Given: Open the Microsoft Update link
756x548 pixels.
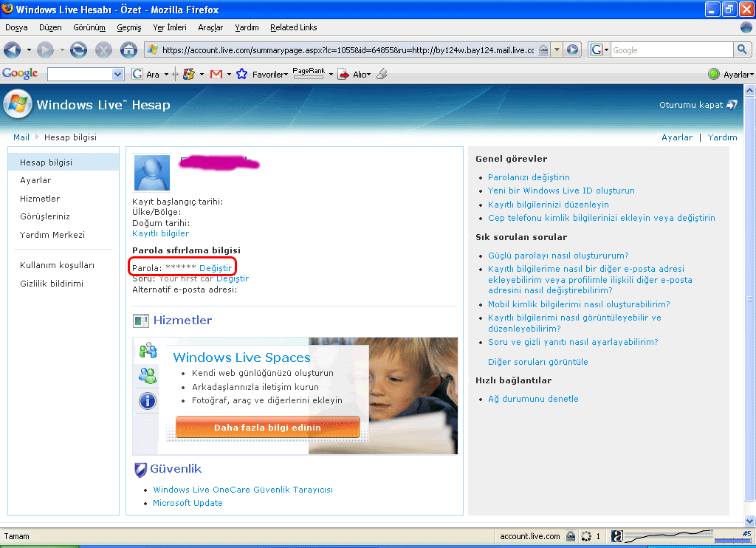Looking at the screenshot, I should (x=188, y=503).
